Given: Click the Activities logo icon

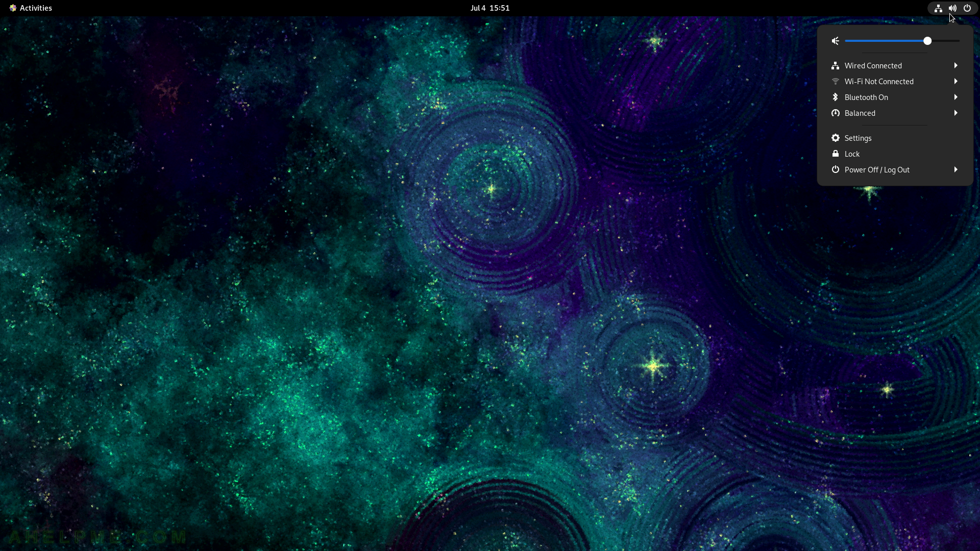Looking at the screenshot, I should 13,8.
